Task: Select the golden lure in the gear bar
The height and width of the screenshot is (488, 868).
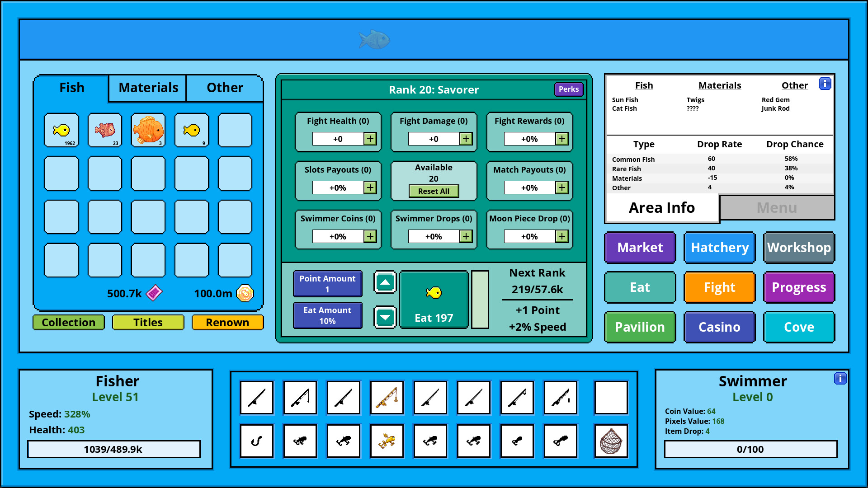Action: point(387,441)
